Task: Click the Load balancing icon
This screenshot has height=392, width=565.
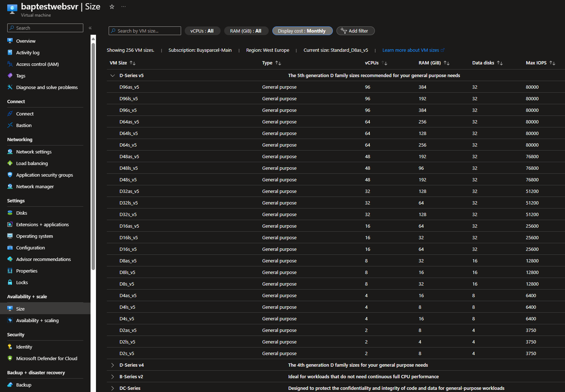Action: pyautogui.click(x=10, y=163)
